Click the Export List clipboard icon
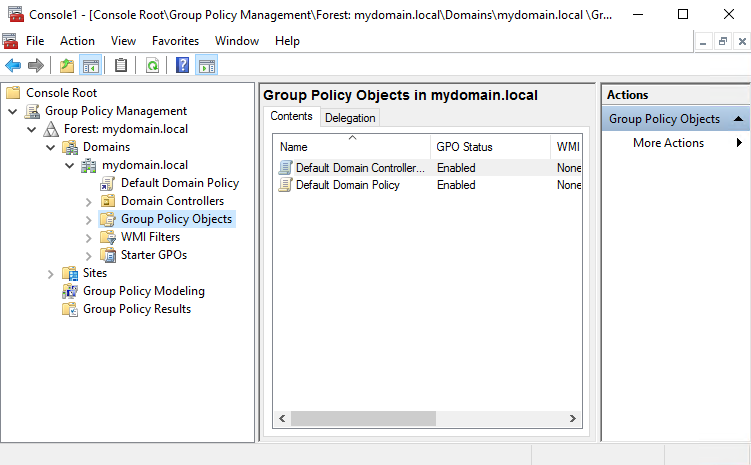751x465 pixels. [121, 66]
